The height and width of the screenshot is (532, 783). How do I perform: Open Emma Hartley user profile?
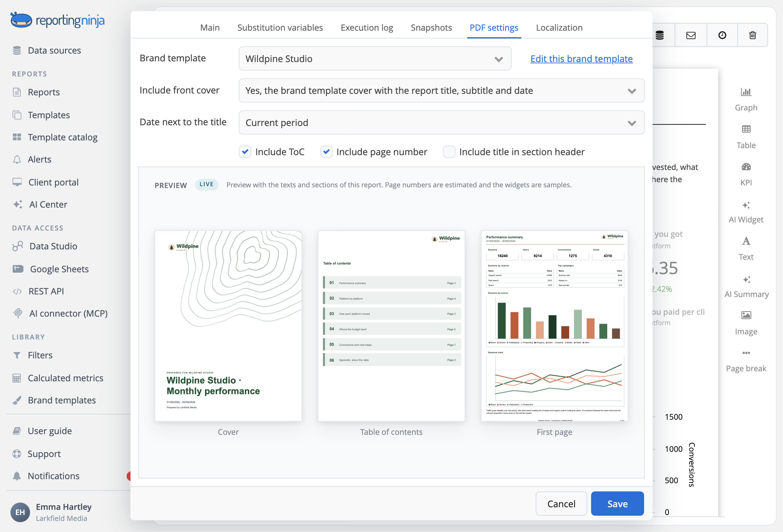point(52,512)
